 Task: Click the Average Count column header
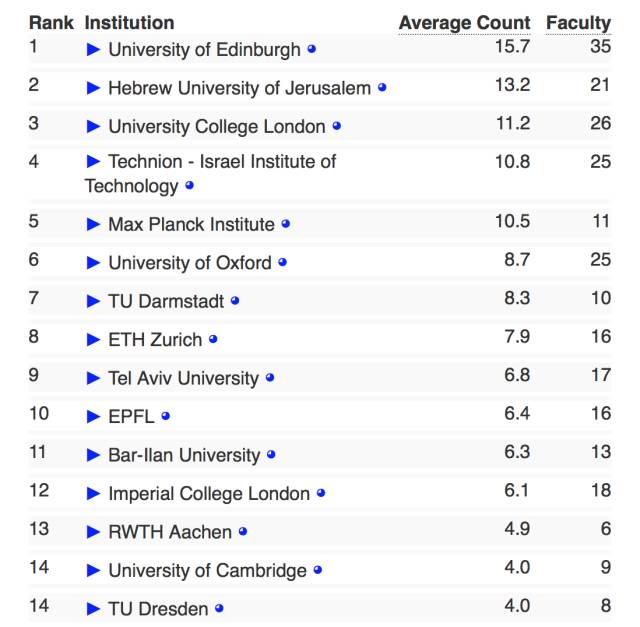464,23
